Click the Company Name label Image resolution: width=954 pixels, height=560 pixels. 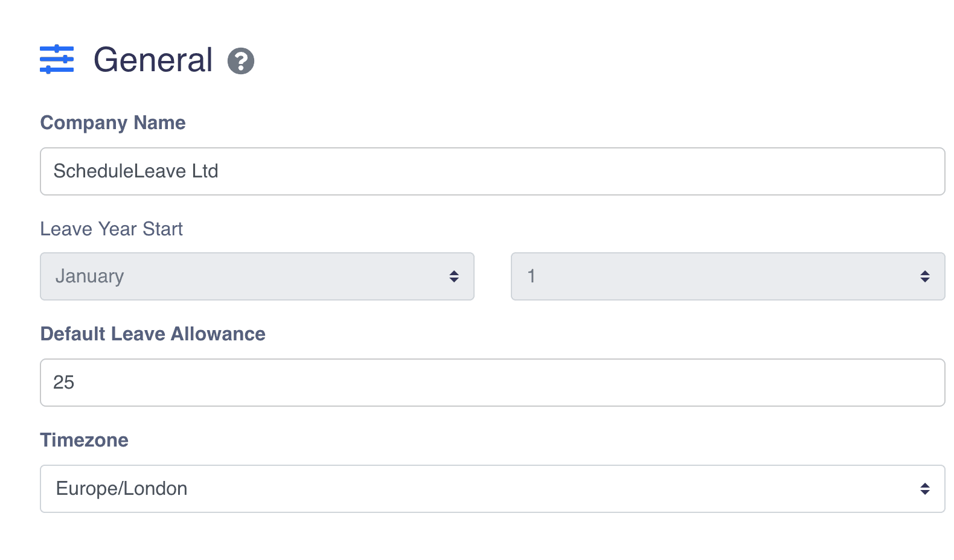pos(113,122)
